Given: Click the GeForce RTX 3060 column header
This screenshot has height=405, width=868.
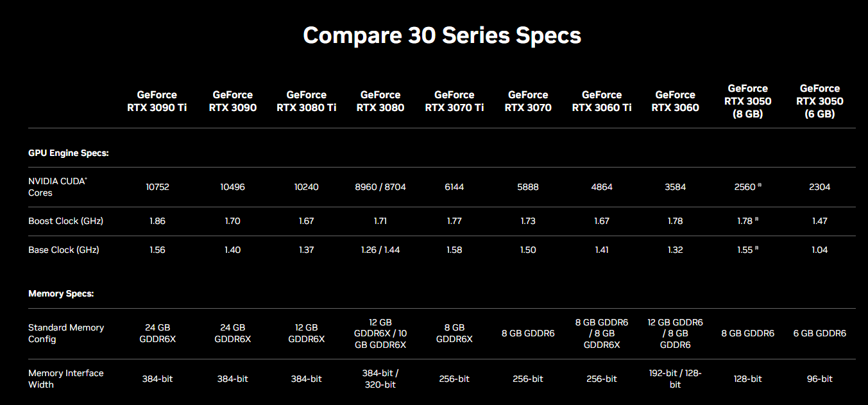Looking at the screenshot, I should [x=676, y=101].
